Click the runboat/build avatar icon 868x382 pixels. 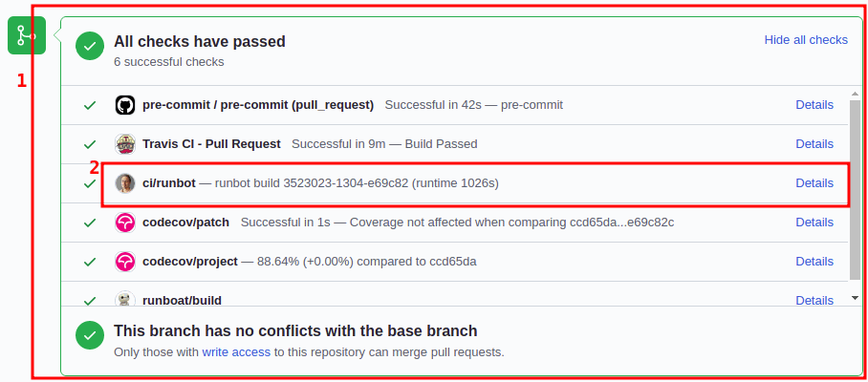pyautogui.click(x=124, y=300)
